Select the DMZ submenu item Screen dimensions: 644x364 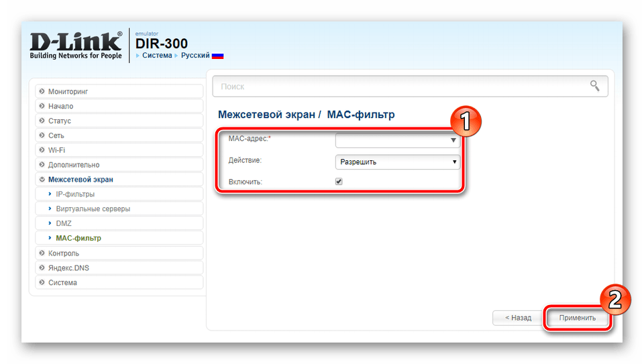(119, 223)
